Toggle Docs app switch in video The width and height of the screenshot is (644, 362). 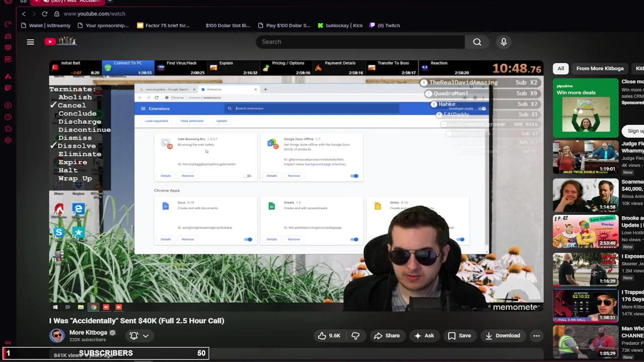[248, 239]
